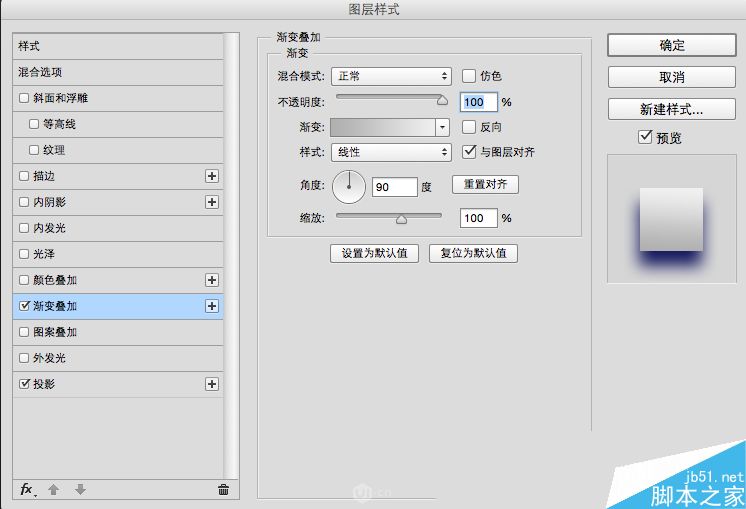The image size is (746, 509).
Task: Open the gray gradient swatch editor
Action: click(x=383, y=127)
